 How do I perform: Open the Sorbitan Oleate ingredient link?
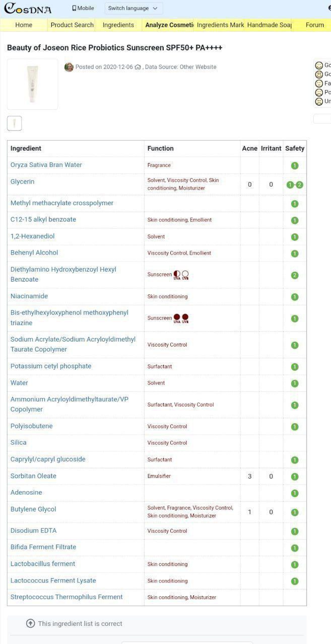coord(33,476)
